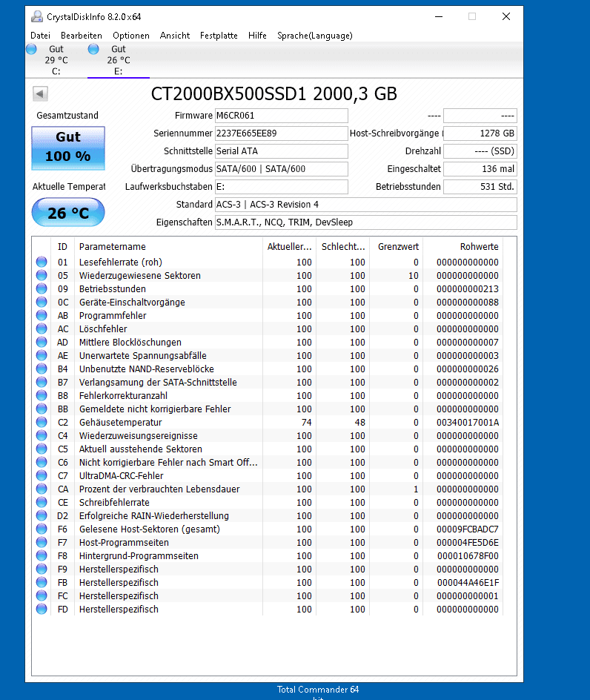This screenshot has width=590, height=700.
Task: Select the C: drive status orb
Action: (x=32, y=49)
